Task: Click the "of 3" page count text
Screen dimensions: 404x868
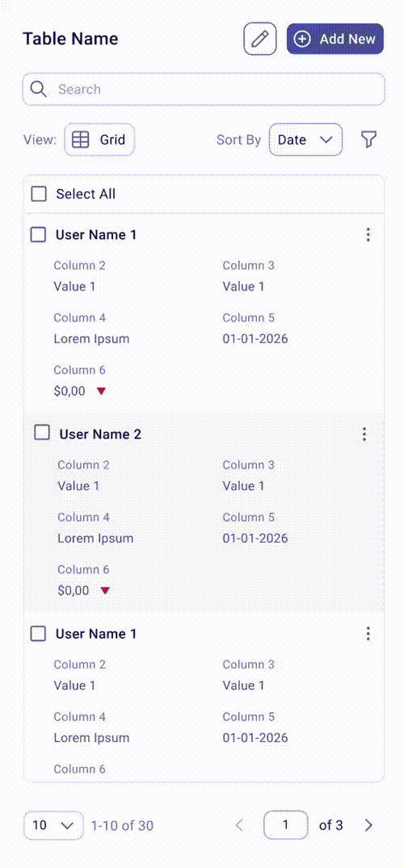Action: click(x=330, y=825)
